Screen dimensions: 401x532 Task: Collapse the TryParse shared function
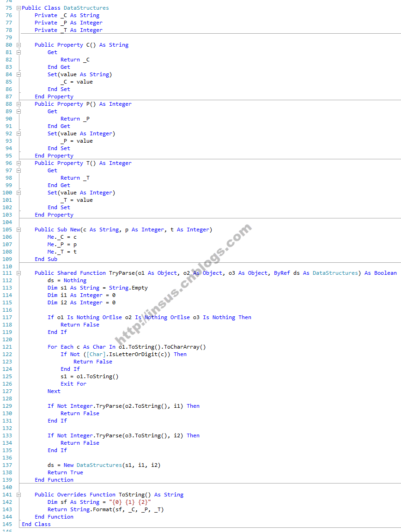pyautogui.click(x=18, y=273)
